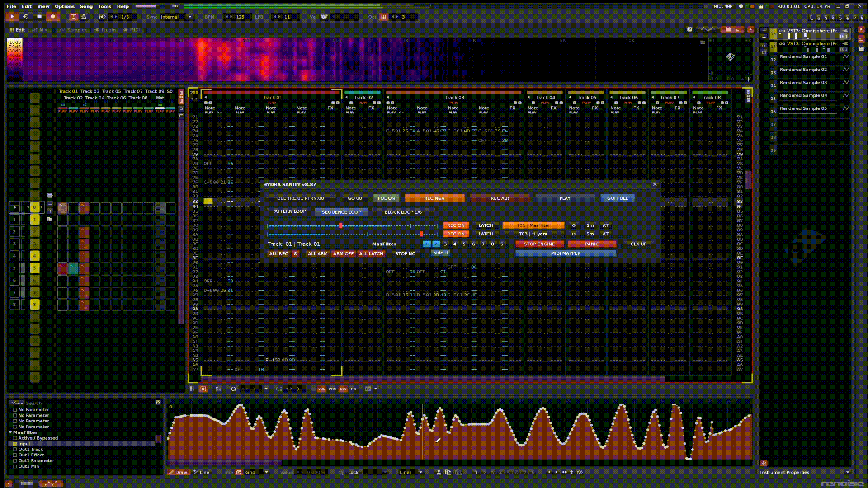Toggle computer keyboard octave icon
Screen dimensions: 868x488
[x=383, y=17]
